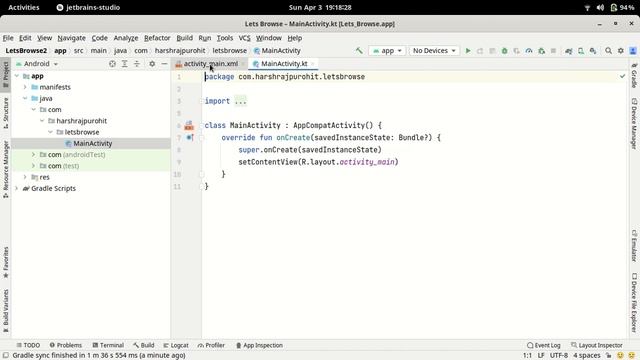Toggle the Favorites tool window
The image size is (640, 360).
click(x=6, y=262)
